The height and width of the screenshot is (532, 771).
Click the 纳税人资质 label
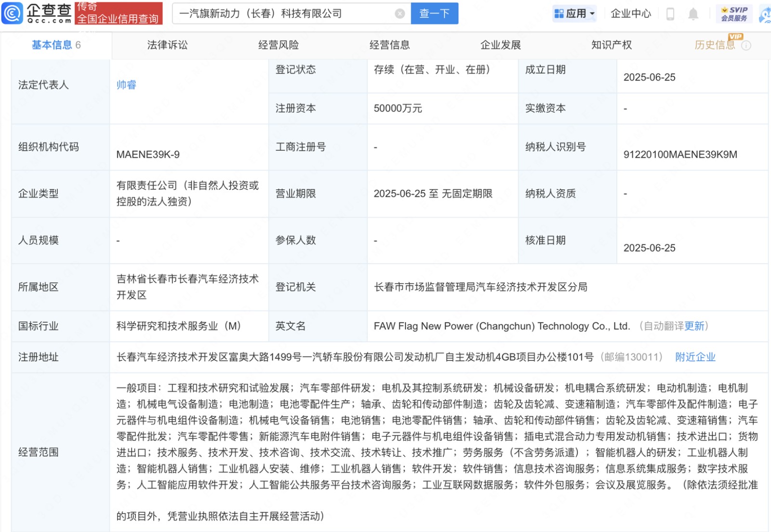550,194
